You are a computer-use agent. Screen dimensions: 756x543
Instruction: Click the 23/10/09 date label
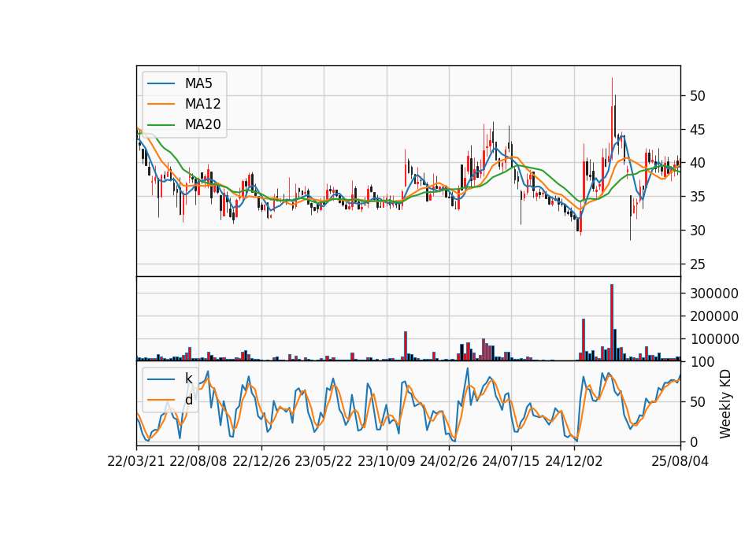pos(386,461)
